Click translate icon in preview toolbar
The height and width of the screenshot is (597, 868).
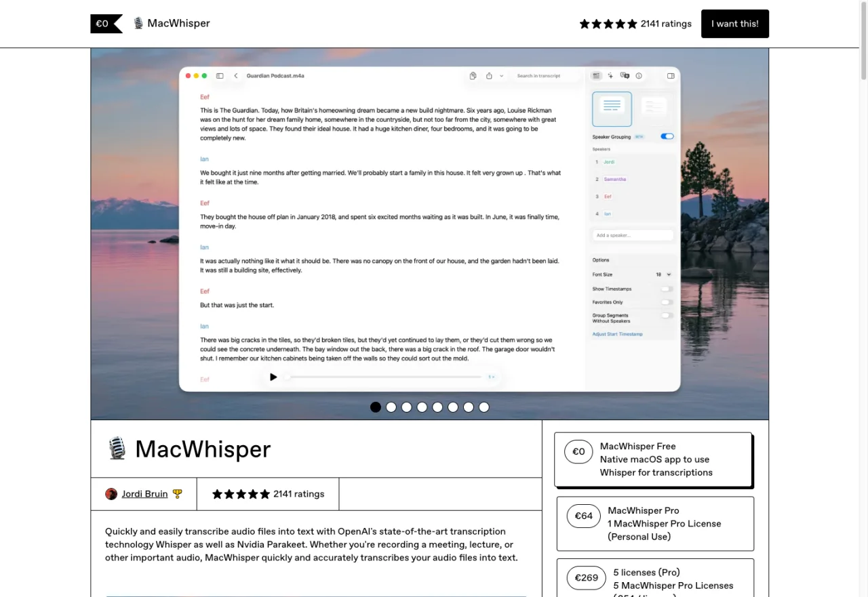pyautogui.click(x=625, y=76)
